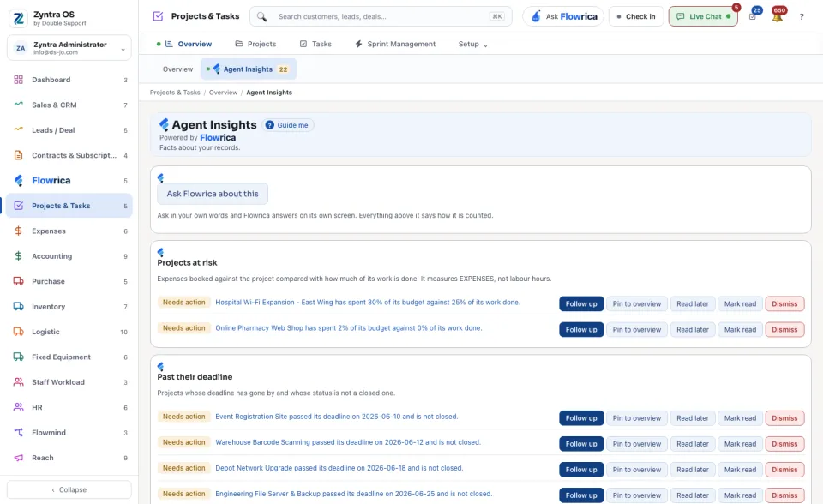Click the Zyntra OS logo icon
Image resolution: width=823 pixels, height=504 pixels.
[x=18, y=18]
